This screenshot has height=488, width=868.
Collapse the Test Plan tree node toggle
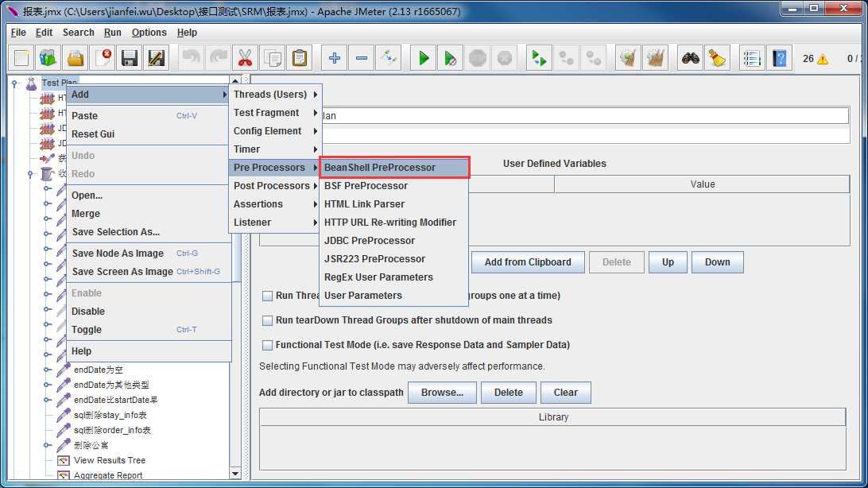[x=15, y=83]
